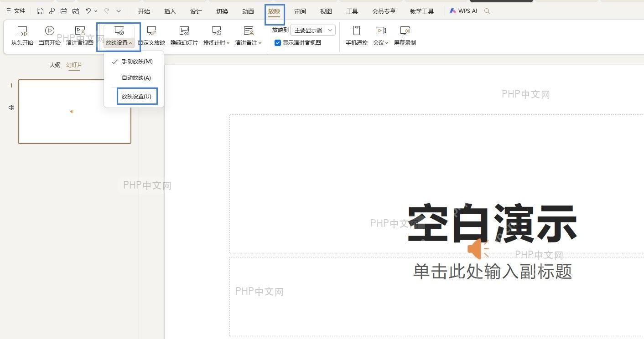Click the WPS AI button
Screen dimensions: 644x339
click(463, 11)
